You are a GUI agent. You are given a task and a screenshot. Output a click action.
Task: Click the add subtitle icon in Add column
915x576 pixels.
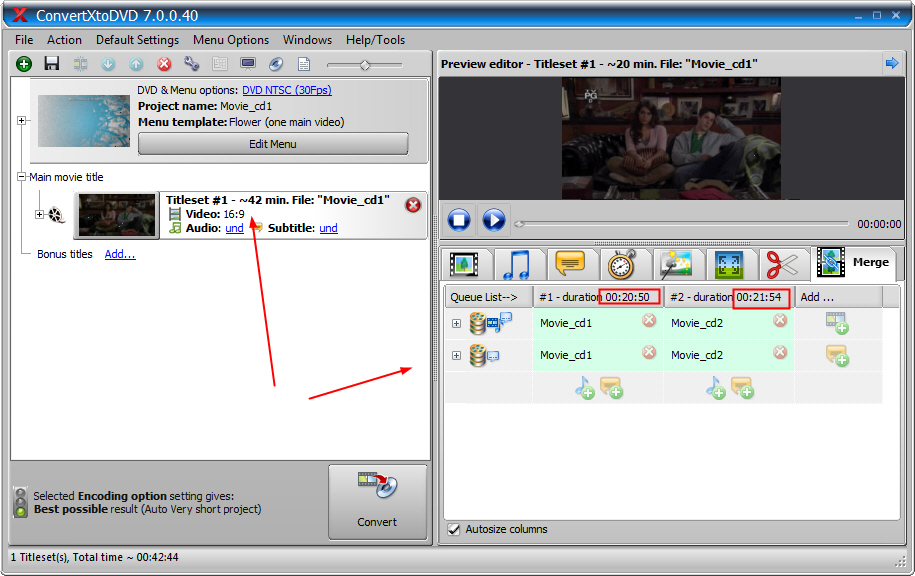coord(837,355)
